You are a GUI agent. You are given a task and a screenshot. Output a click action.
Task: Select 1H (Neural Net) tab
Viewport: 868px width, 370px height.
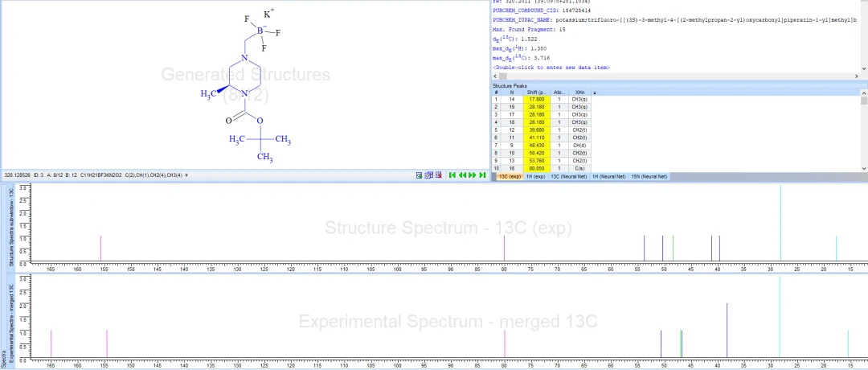[609, 177]
